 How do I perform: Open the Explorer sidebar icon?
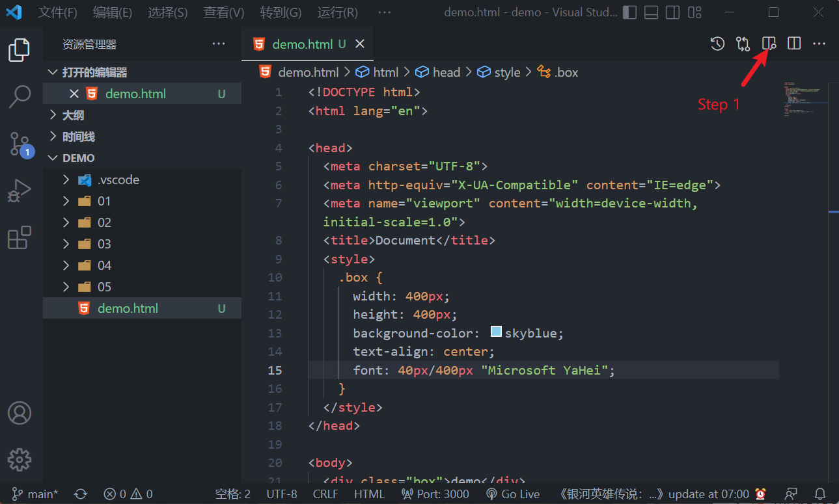point(20,49)
